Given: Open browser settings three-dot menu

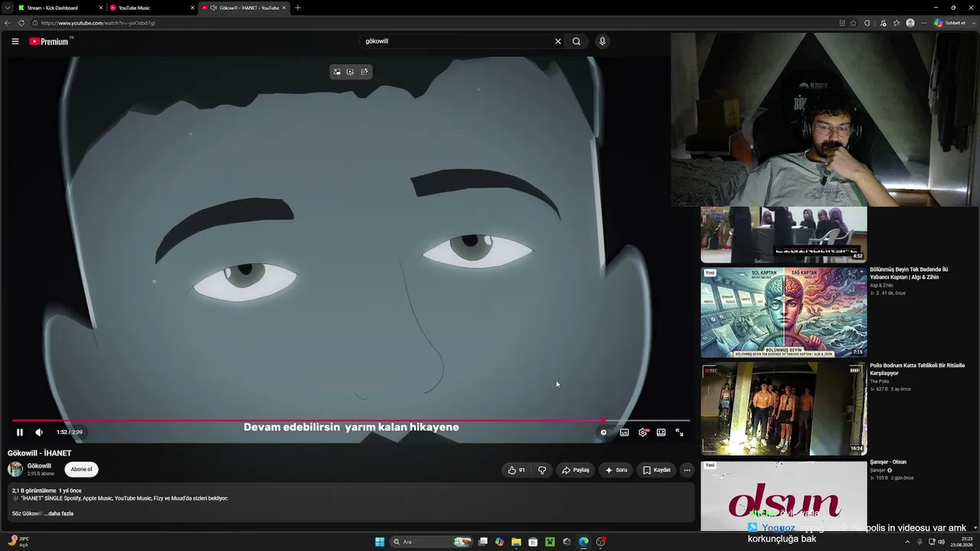Looking at the screenshot, I should (x=923, y=23).
